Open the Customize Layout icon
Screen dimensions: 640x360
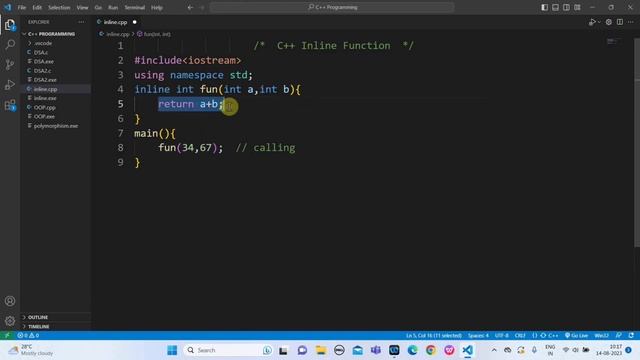tap(577, 7)
